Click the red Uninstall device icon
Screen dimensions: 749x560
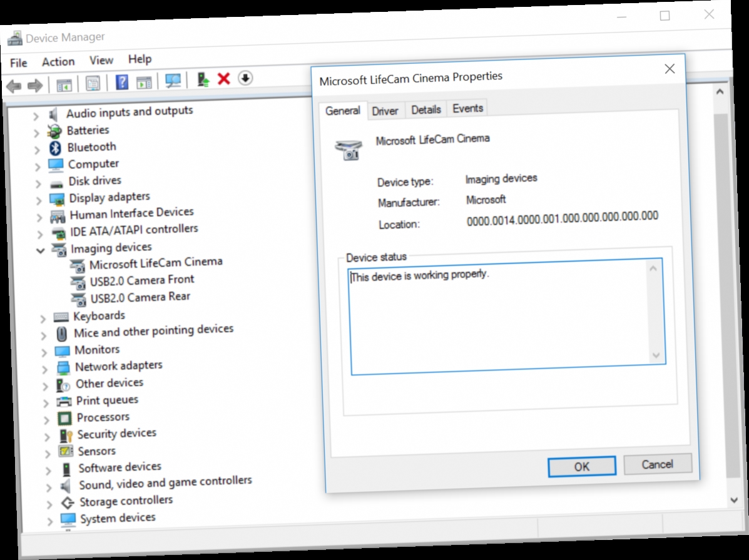pos(223,79)
